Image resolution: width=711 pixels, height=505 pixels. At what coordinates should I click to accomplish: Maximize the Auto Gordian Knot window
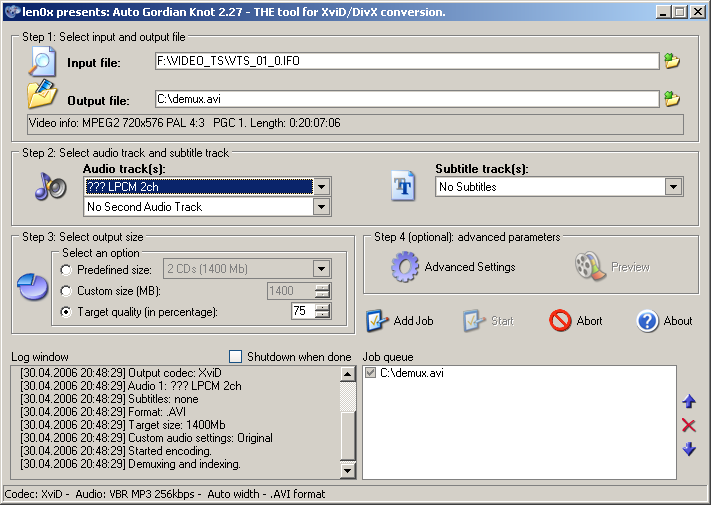point(680,12)
